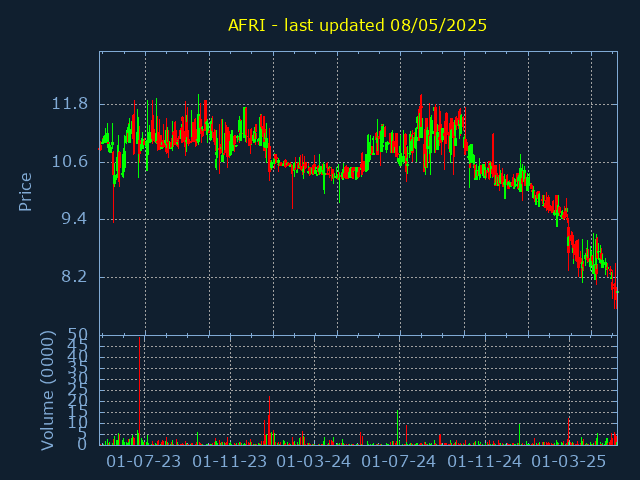Click the 01-03-24 date label
The image size is (640, 480).
pyautogui.click(x=313, y=462)
